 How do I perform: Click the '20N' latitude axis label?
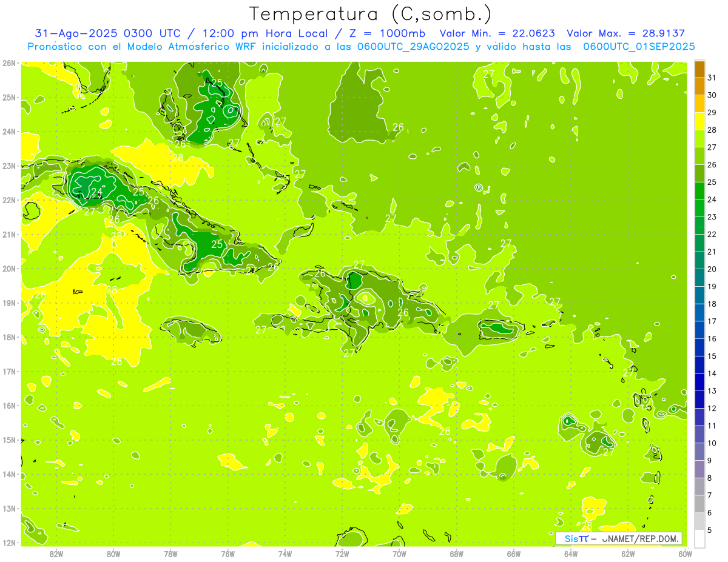coord(8,269)
